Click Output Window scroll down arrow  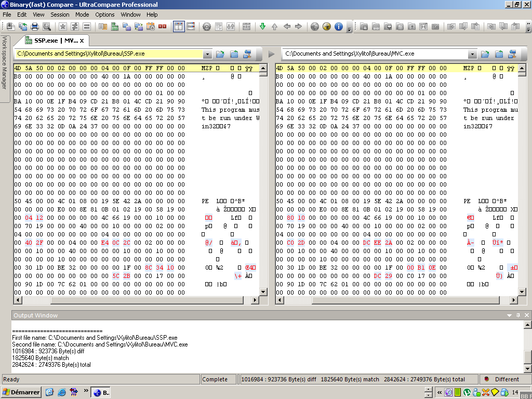pos(527,368)
